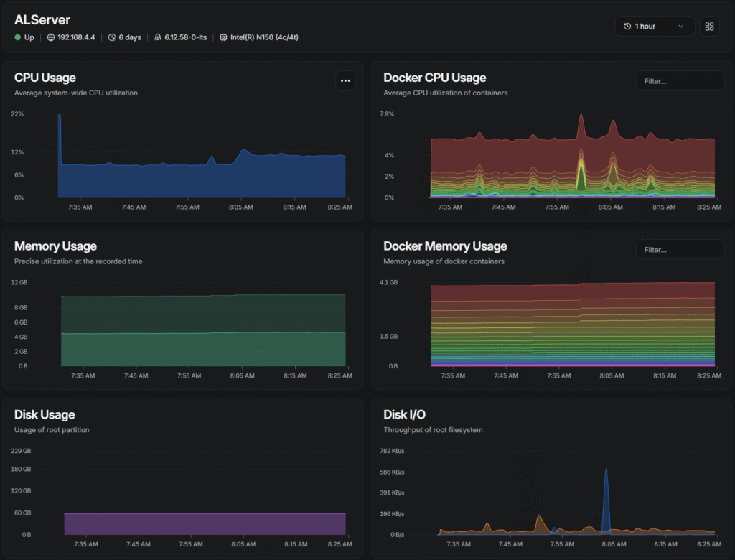
Task: Open the three-dots menu on CPU Usage
Action: [345, 80]
